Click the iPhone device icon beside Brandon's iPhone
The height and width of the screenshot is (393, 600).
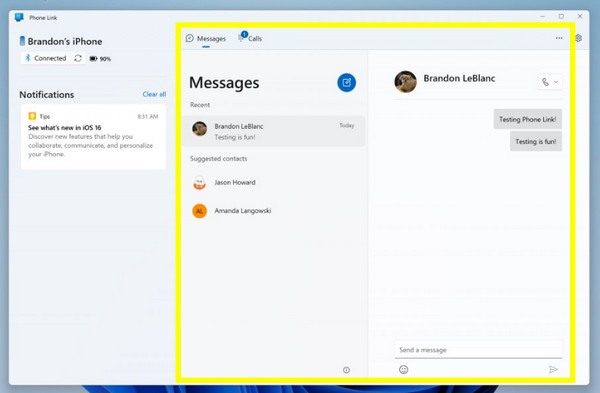tap(22, 41)
